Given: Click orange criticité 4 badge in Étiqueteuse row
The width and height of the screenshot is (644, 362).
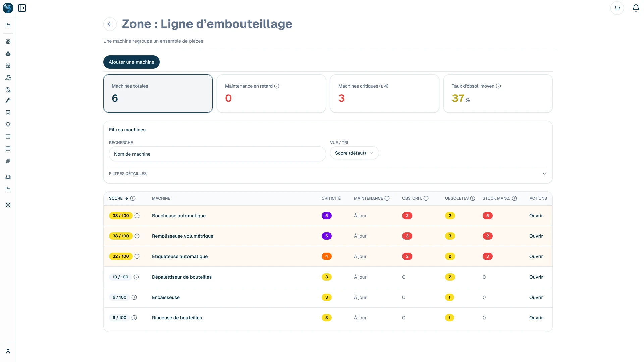Looking at the screenshot, I should [x=327, y=256].
